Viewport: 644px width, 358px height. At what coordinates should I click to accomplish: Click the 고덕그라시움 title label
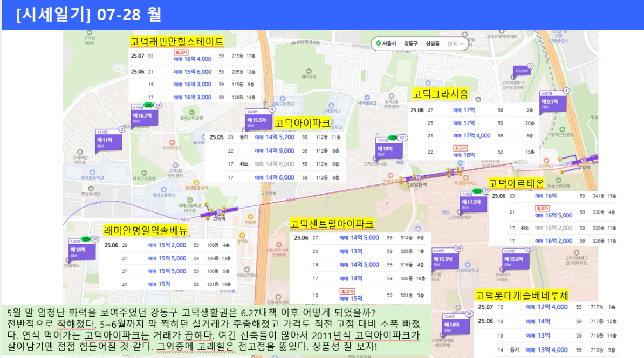coord(440,94)
